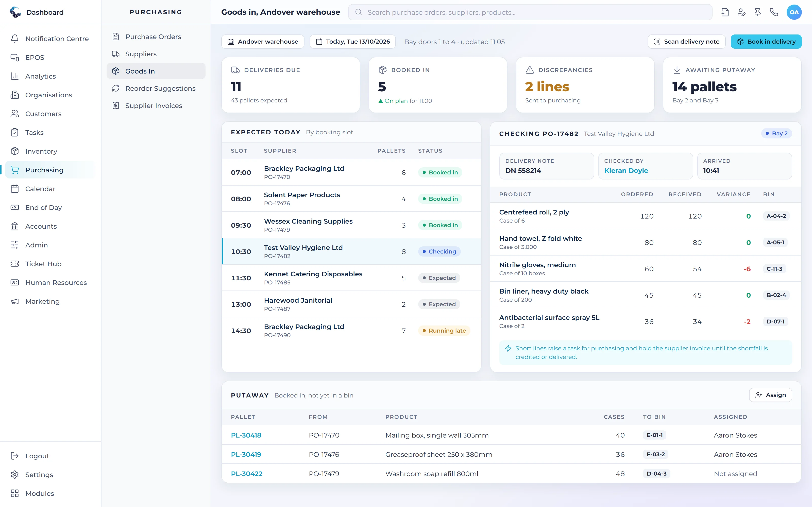Select the Bay 2 badge
The width and height of the screenshot is (812, 507).
click(776, 133)
